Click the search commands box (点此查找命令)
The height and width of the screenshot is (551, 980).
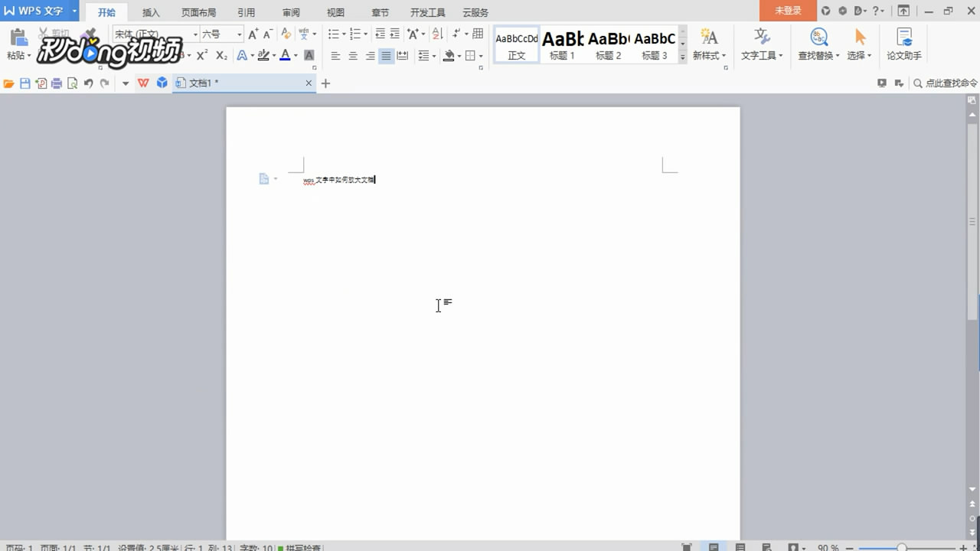click(946, 83)
